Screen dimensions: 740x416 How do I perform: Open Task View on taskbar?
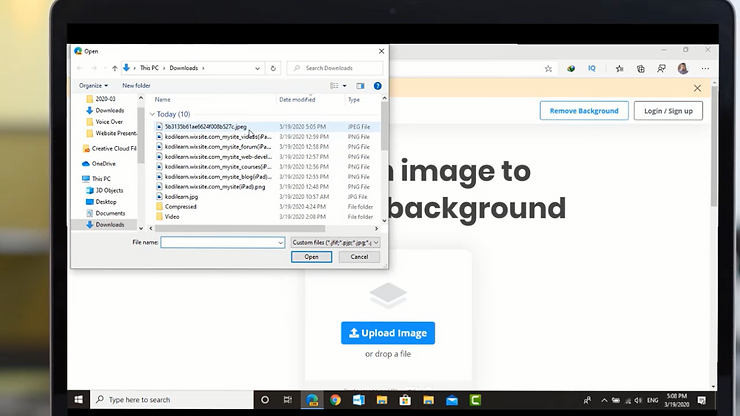point(288,400)
